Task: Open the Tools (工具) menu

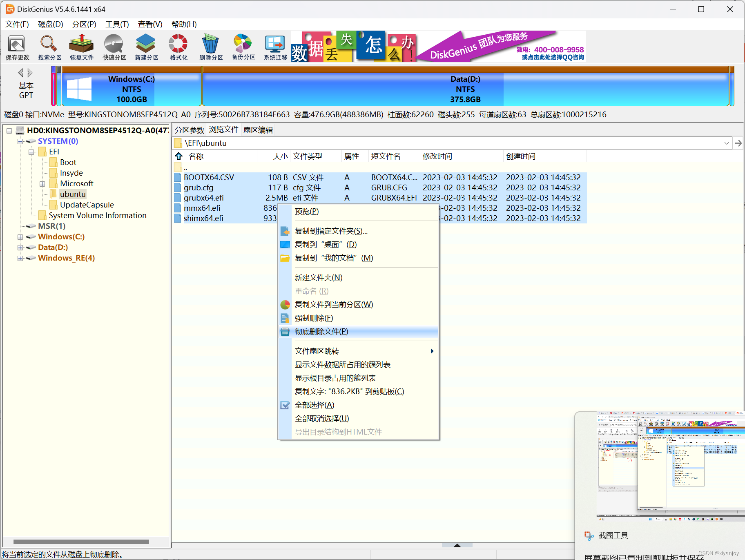Action: click(117, 24)
